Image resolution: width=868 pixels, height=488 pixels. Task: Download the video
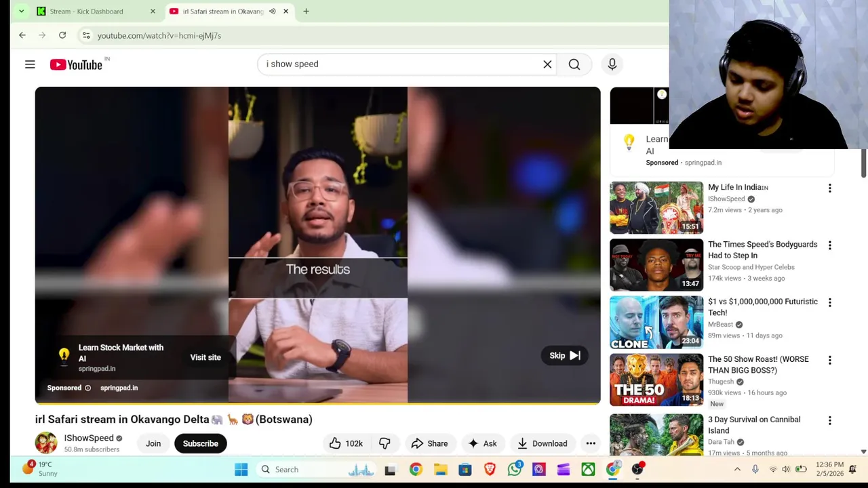point(542,443)
